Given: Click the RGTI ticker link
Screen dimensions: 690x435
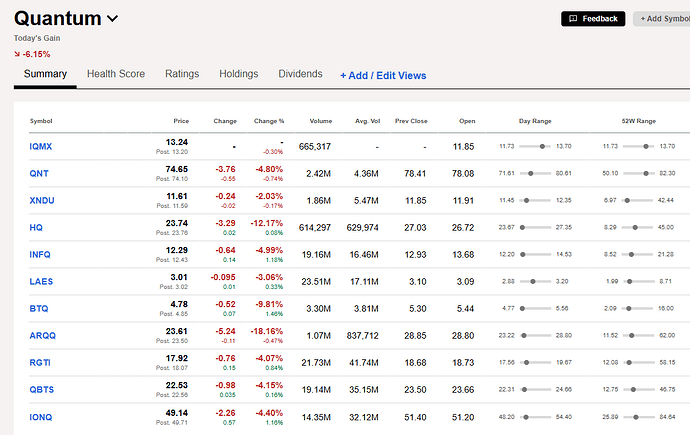Looking at the screenshot, I should [40, 362].
